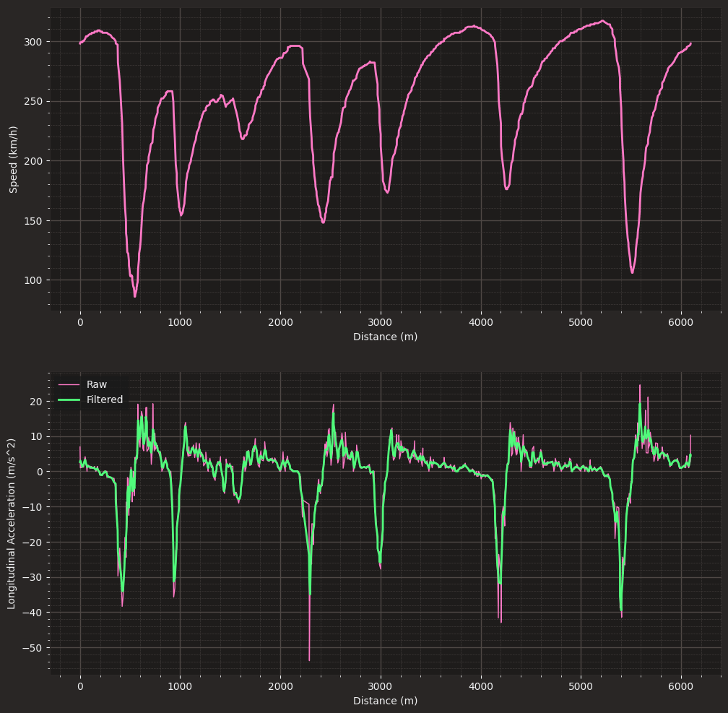Click the 100 tick label on speed axis
This screenshot has width=728, height=713.
[x=33, y=280]
